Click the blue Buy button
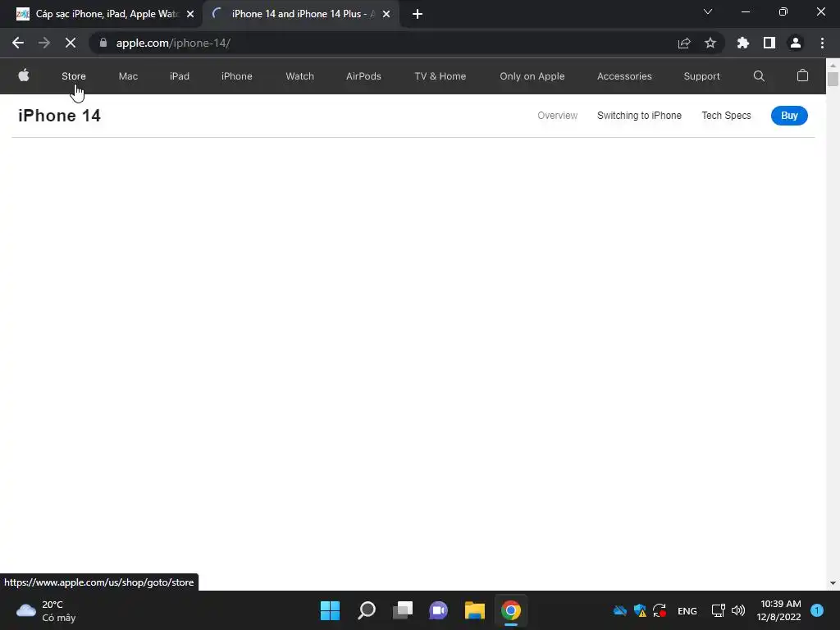Screen dimensions: 840x630 tap(789, 116)
